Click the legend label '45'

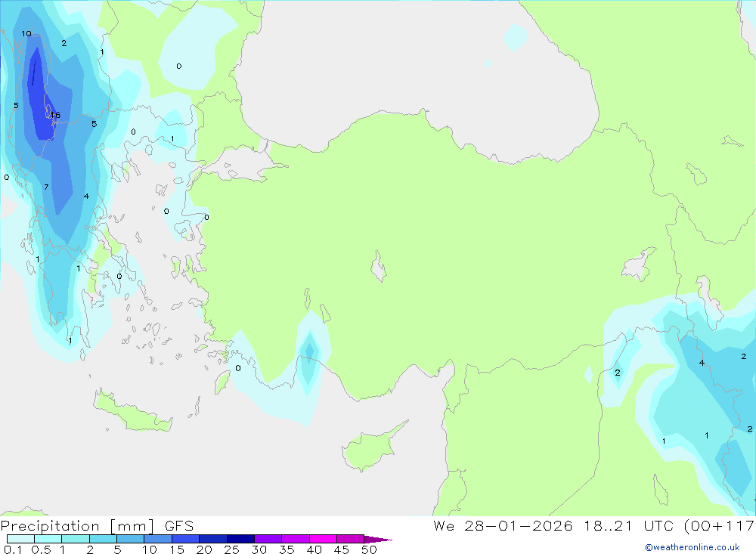(342, 549)
